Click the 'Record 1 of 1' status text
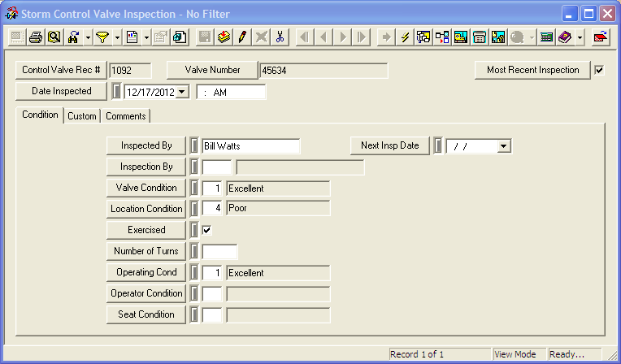The width and height of the screenshot is (621, 364). (417, 354)
